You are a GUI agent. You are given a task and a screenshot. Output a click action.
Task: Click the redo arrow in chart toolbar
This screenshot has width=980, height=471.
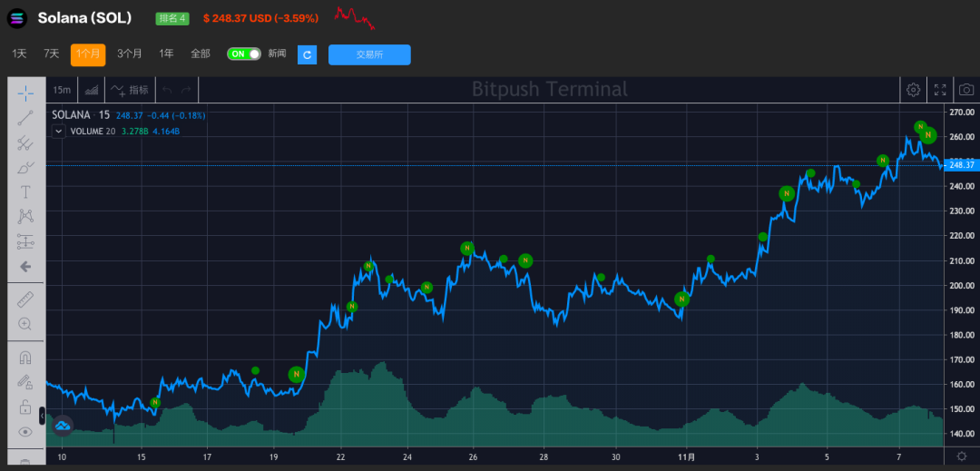click(x=186, y=90)
